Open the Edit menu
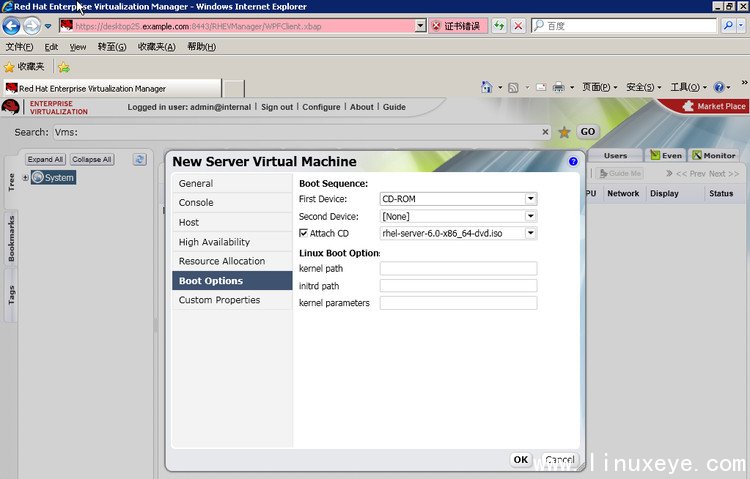 51,46
